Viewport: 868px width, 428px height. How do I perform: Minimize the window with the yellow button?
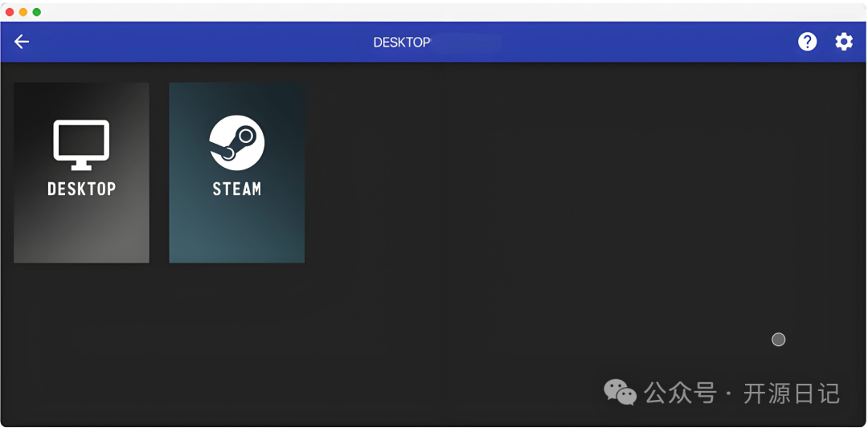[23, 12]
